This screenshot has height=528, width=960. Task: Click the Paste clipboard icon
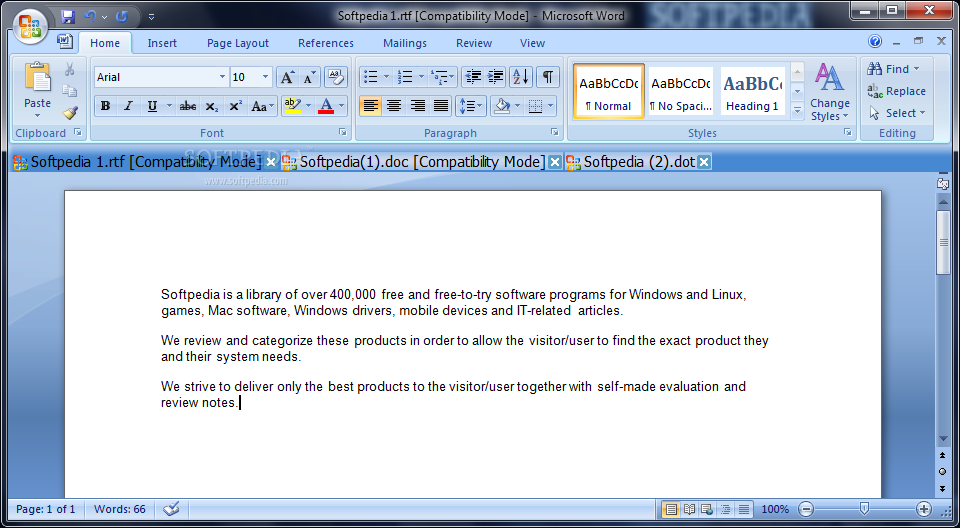(x=37, y=77)
